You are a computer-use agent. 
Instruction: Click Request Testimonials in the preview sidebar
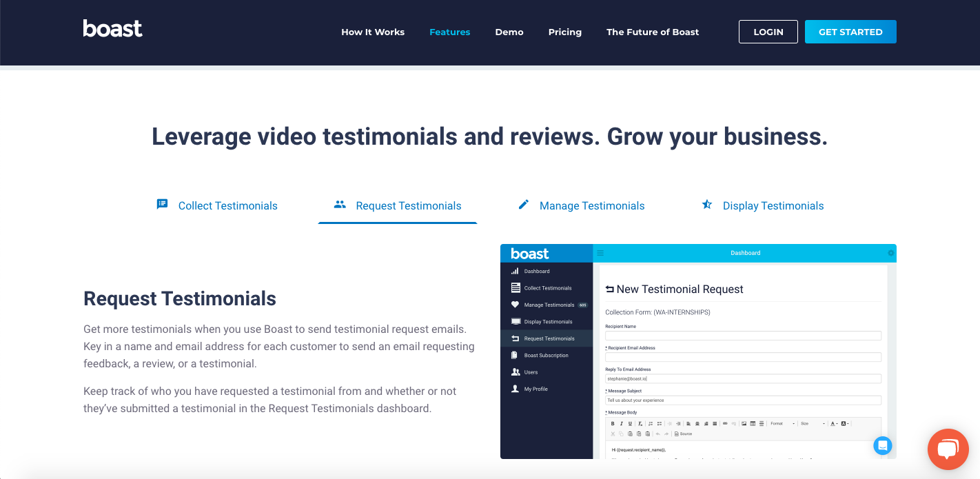(x=547, y=338)
